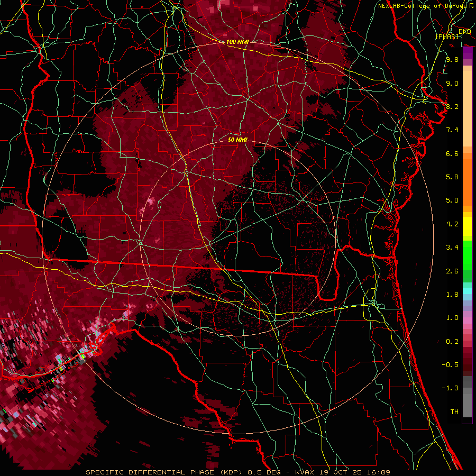Pick the purple top band of the color scale
The image size is (476, 476).
click(467, 53)
